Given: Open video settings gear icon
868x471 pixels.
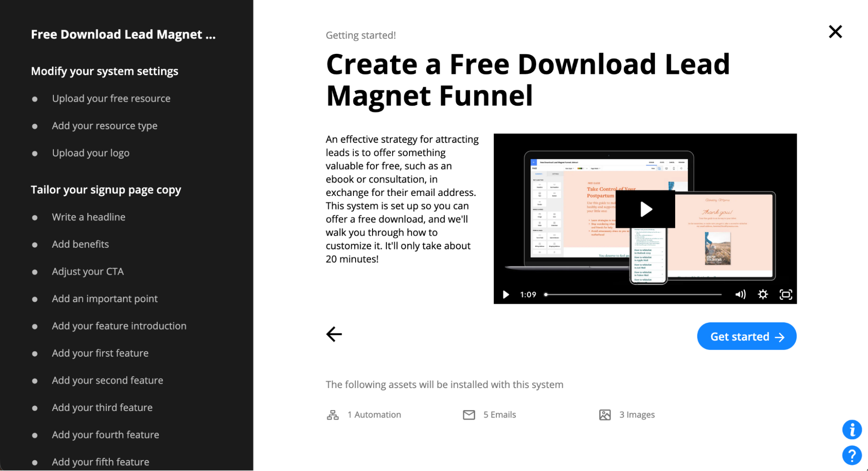Looking at the screenshot, I should pyautogui.click(x=763, y=295).
